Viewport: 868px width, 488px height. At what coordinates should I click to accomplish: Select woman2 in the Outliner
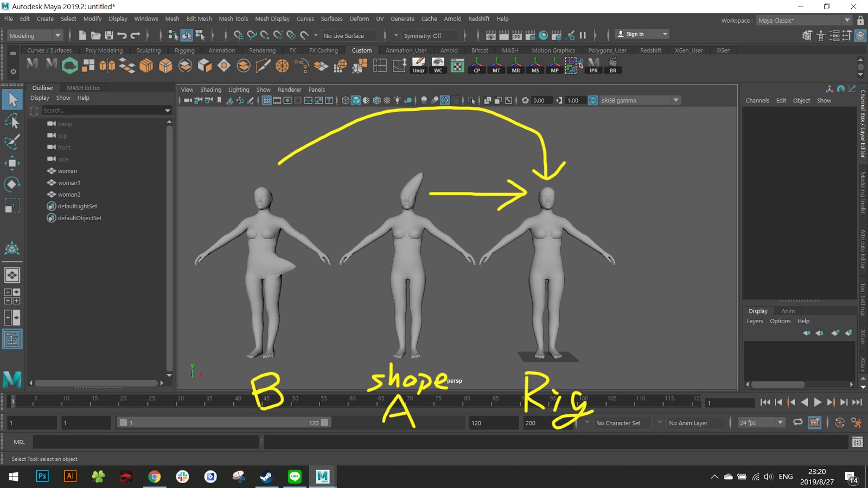tap(69, 195)
